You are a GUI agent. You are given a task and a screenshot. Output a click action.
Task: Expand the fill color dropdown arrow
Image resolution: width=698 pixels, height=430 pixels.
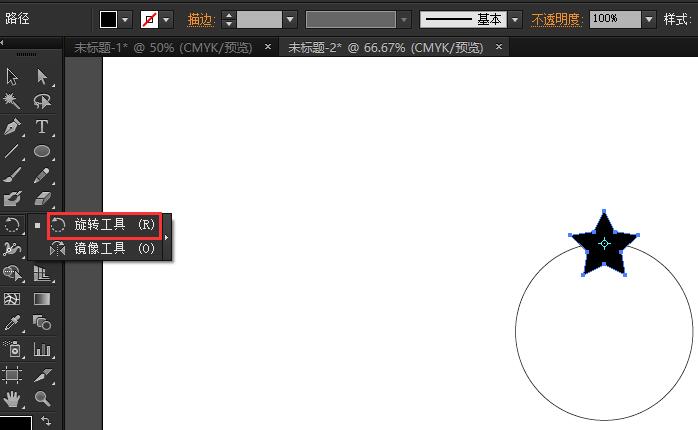[x=126, y=19]
